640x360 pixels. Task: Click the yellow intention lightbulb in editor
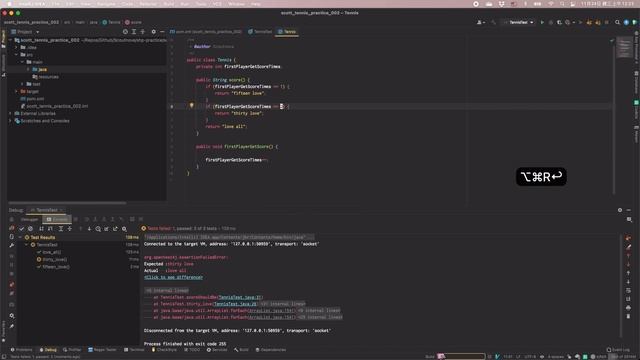pos(191,105)
